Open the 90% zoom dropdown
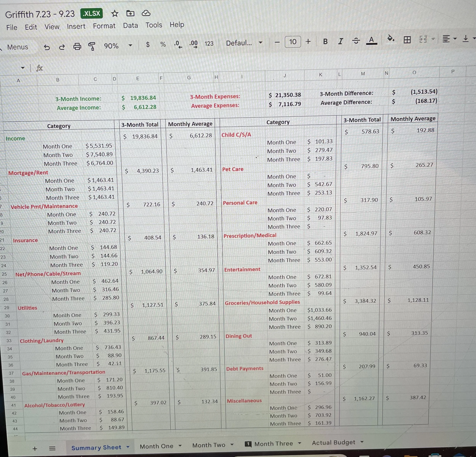 (x=130, y=45)
